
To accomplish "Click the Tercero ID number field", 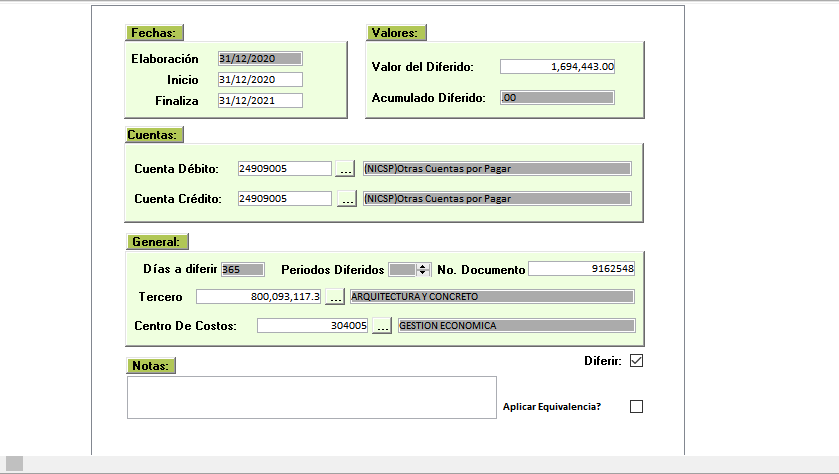I will [x=259, y=297].
